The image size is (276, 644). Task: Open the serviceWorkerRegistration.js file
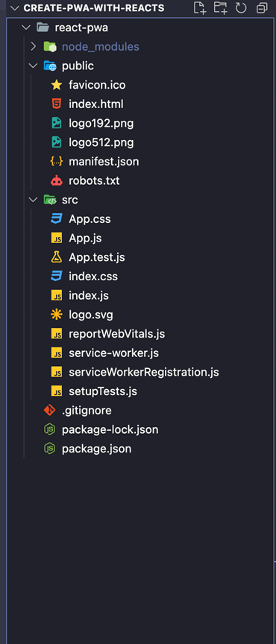[143, 373]
